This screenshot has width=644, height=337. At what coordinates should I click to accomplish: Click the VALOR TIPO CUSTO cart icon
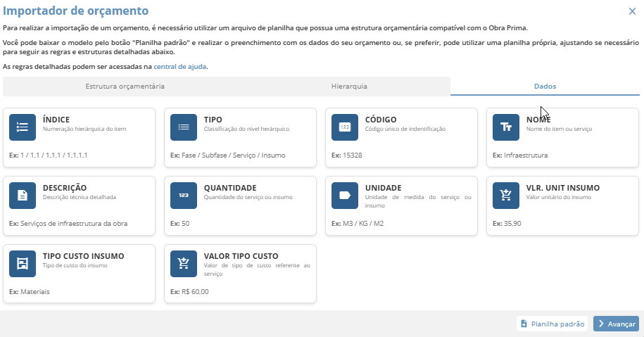coord(184,264)
